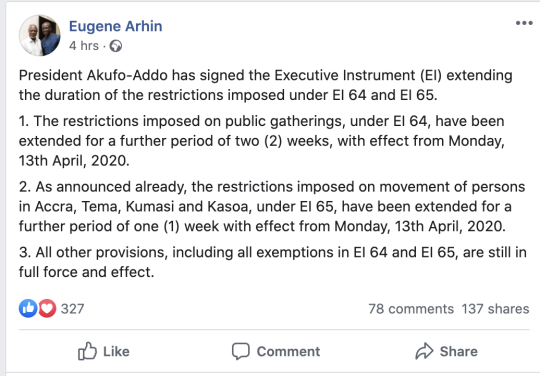Click the paragraph mentioning Accra, Tema, Kumasi
Viewport: 540px width, 376px height.
[x=272, y=207]
